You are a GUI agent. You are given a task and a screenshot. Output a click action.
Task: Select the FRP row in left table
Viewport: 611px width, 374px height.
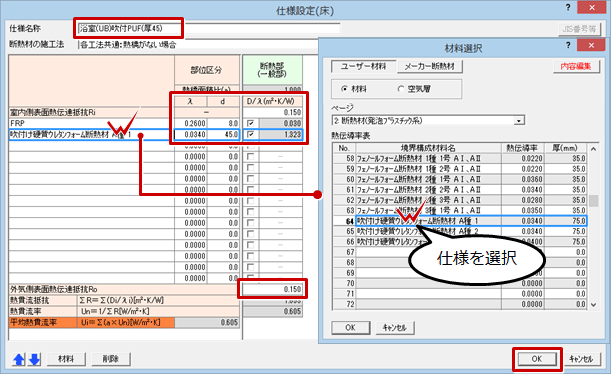tap(92, 123)
